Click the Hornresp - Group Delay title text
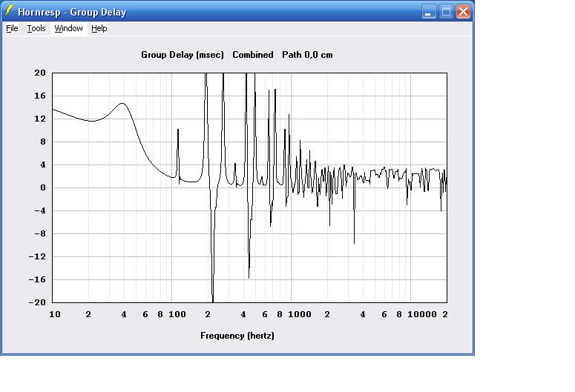The height and width of the screenshot is (392, 575). (72, 12)
